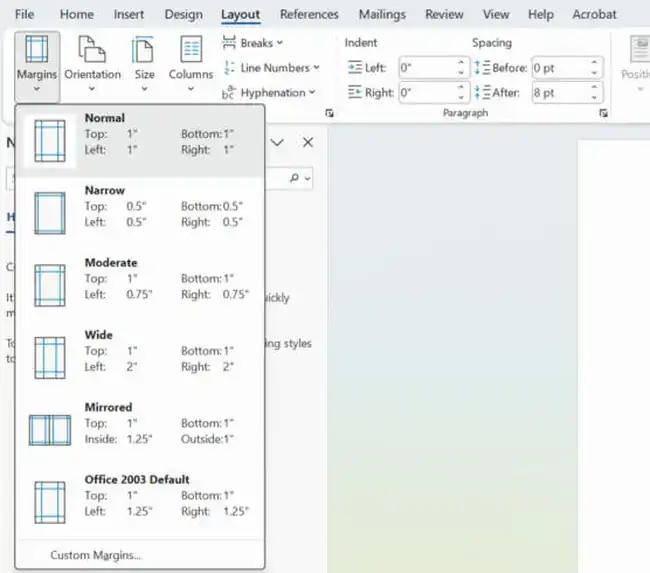The image size is (650, 573).
Task: Open the Columns menu
Action: pyautogui.click(x=191, y=64)
